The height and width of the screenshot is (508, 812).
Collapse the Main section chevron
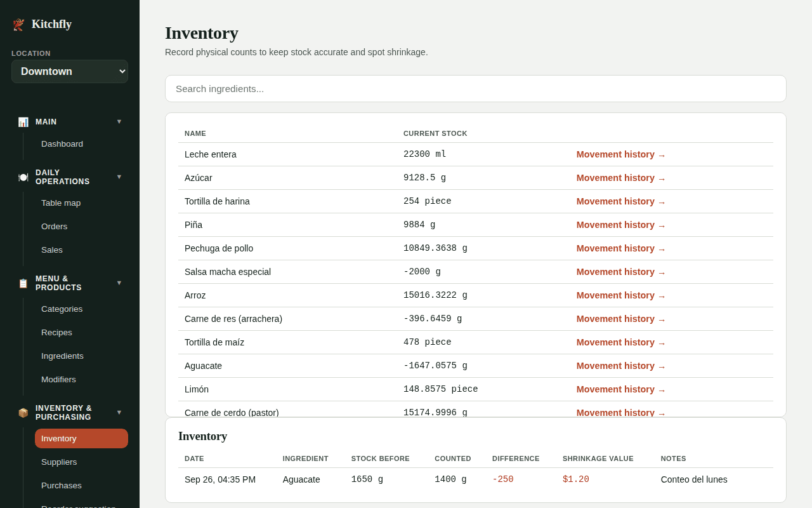[x=119, y=121]
